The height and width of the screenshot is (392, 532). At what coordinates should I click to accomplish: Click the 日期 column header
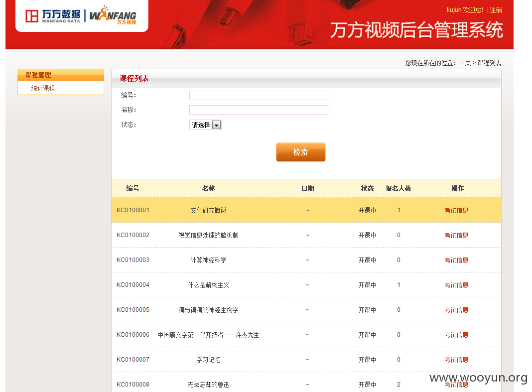coord(308,188)
